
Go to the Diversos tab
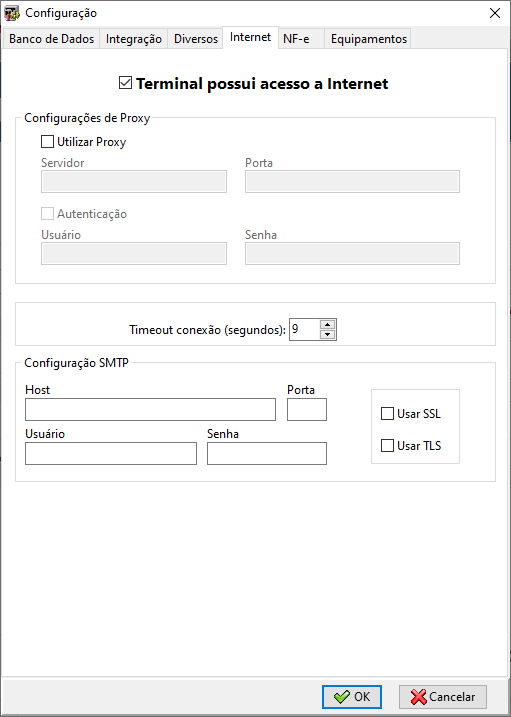click(196, 39)
